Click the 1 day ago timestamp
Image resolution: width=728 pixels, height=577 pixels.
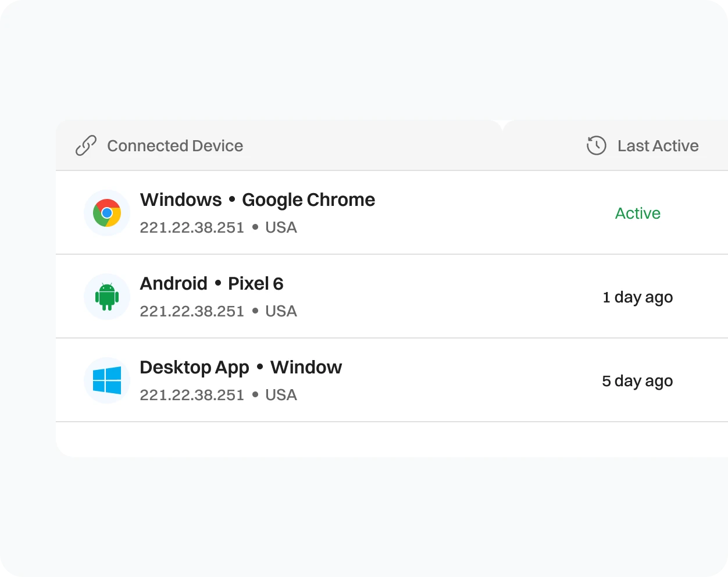637,297
